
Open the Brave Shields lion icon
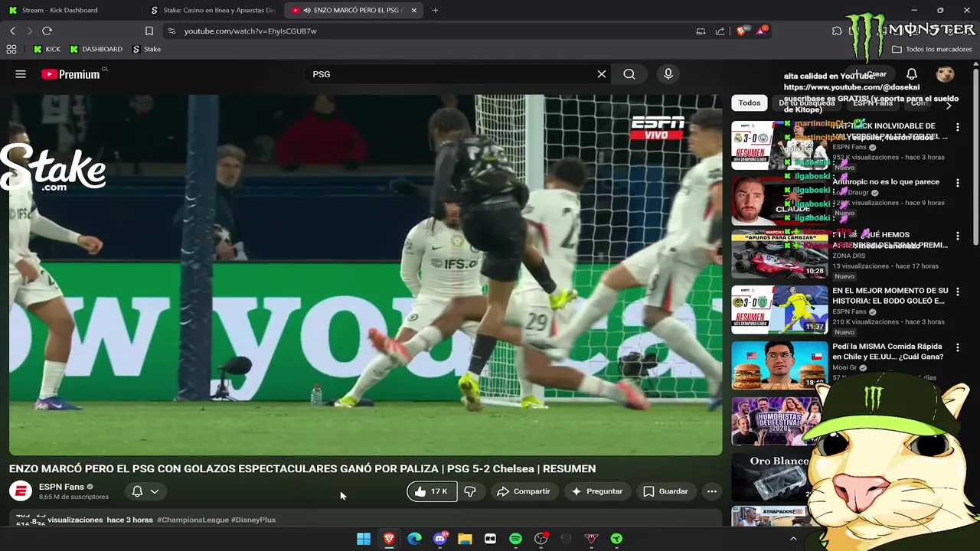[741, 31]
